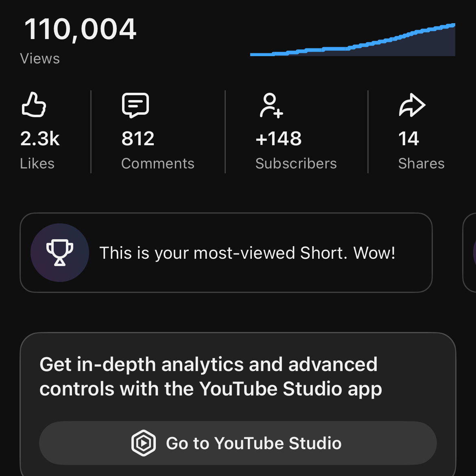Show the next partially visible insight card
476x476 pixels.
click(469, 253)
